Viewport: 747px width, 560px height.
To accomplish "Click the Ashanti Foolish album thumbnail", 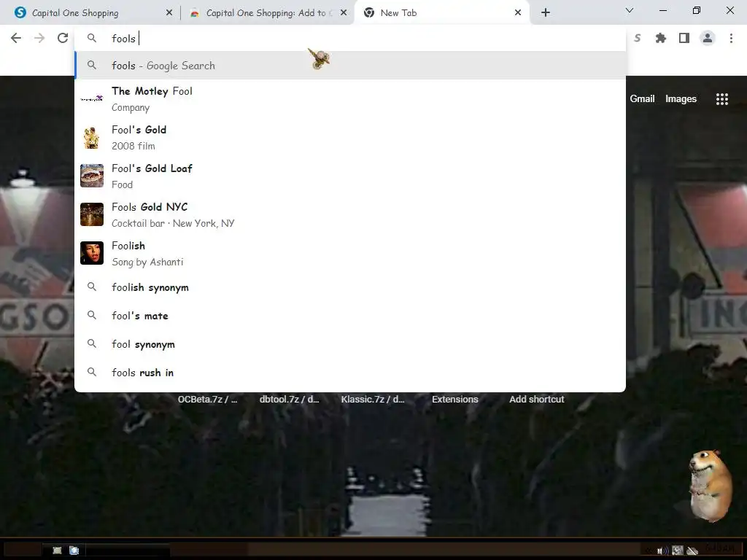I will point(91,253).
